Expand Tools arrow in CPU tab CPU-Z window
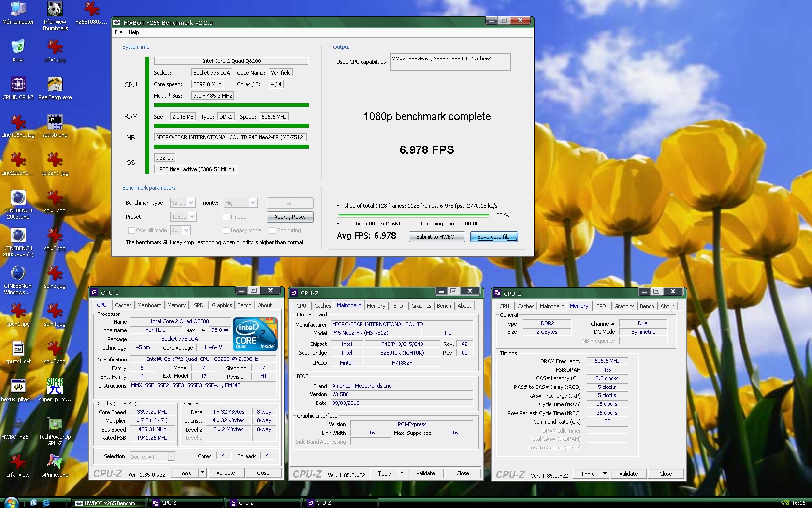The width and height of the screenshot is (812, 508). point(203,473)
